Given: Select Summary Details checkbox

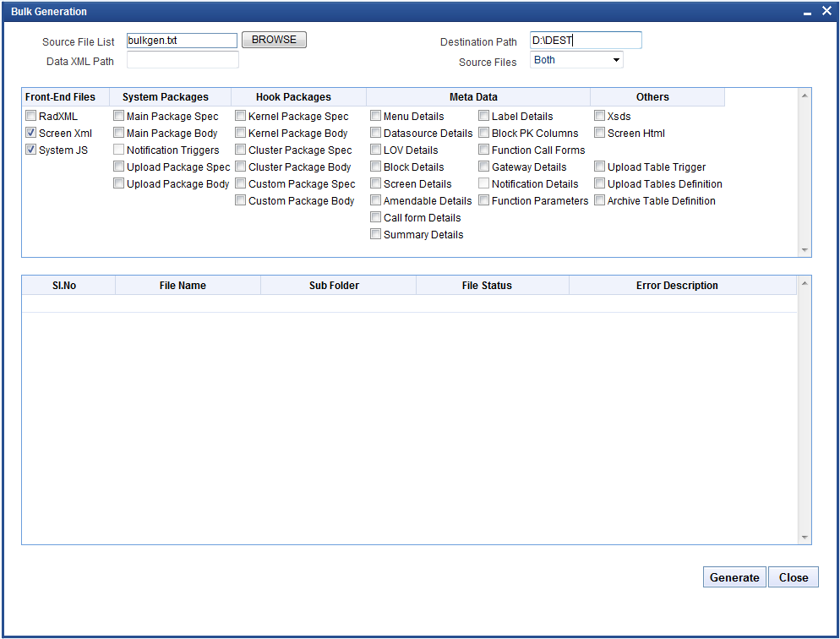Looking at the screenshot, I should coord(375,234).
